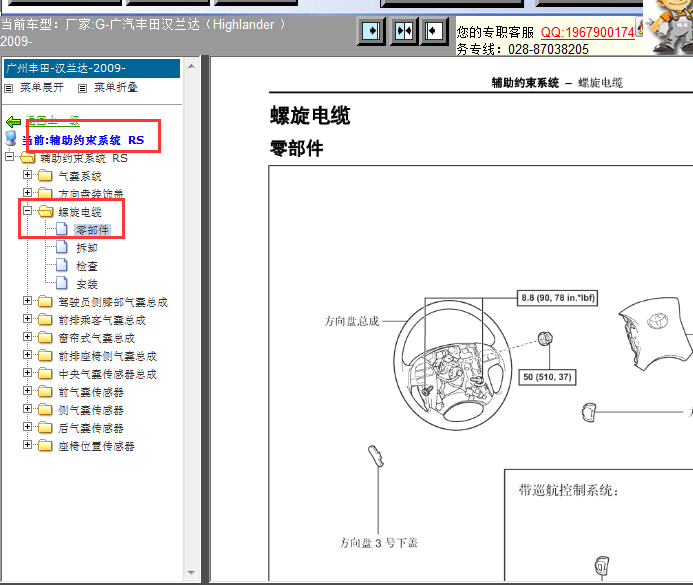Expand the 前排座椅侧气囊总成 node

(27, 355)
